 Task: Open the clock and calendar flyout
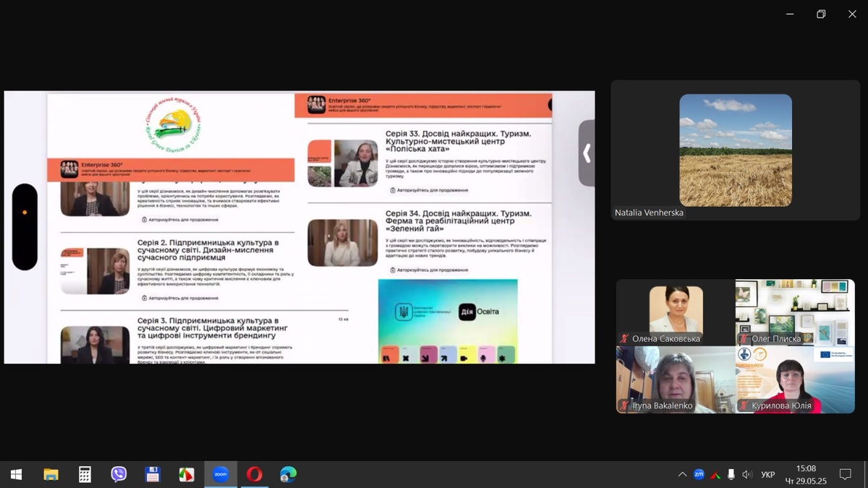pyautogui.click(x=806, y=474)
